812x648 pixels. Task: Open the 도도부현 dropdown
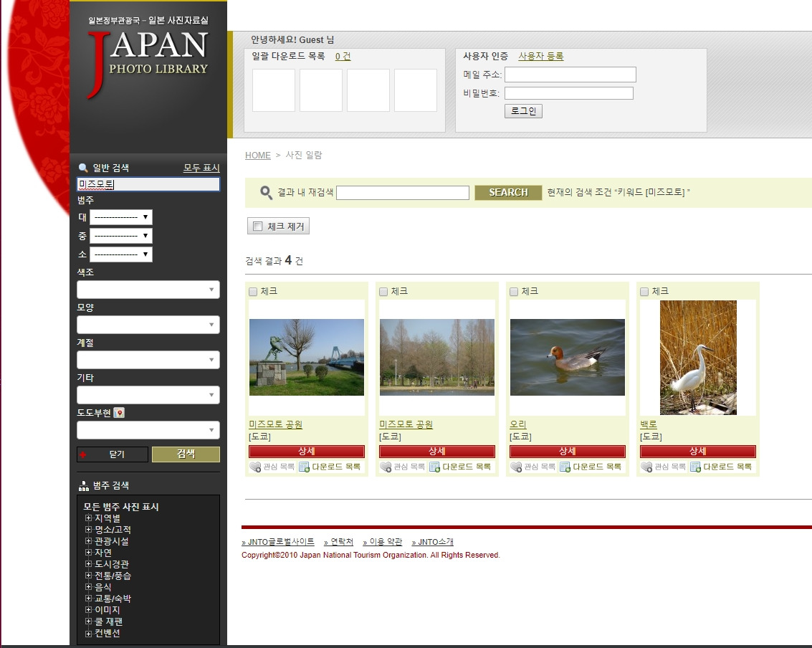[x=148, y=430]
